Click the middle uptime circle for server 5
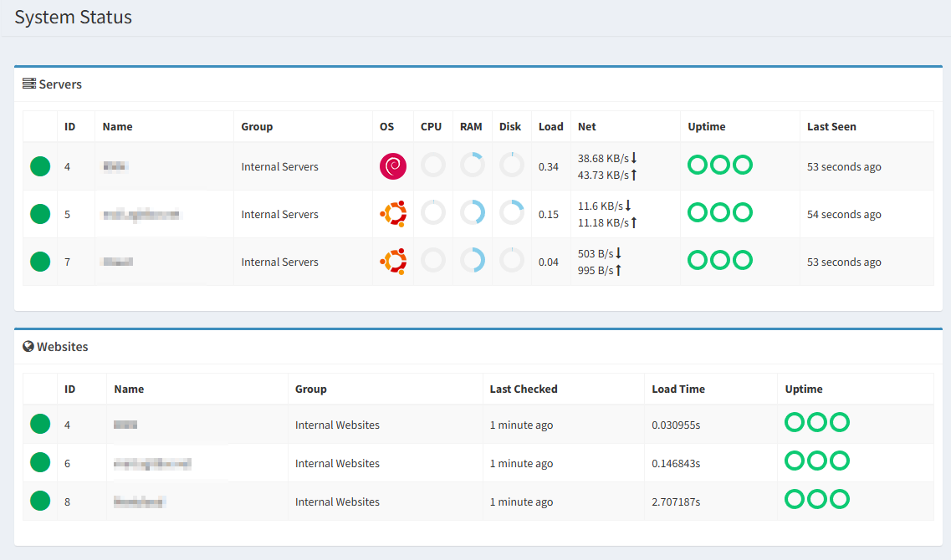Viewport: 951px width, 560px height. click(x=720, y=211)
